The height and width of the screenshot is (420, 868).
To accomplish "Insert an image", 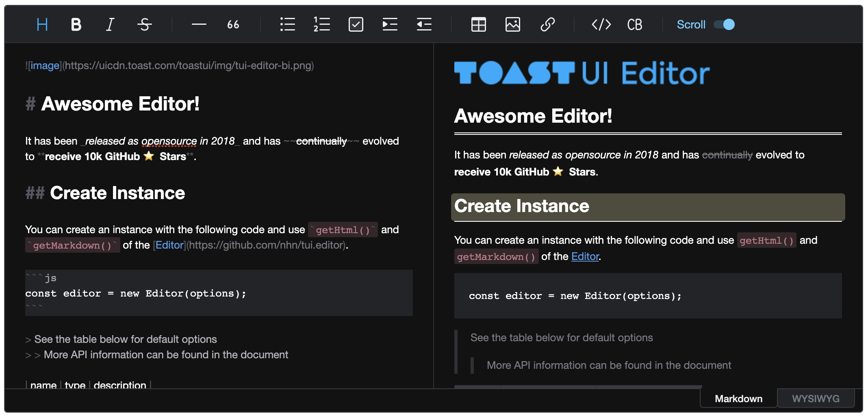I will pos(512,25).
